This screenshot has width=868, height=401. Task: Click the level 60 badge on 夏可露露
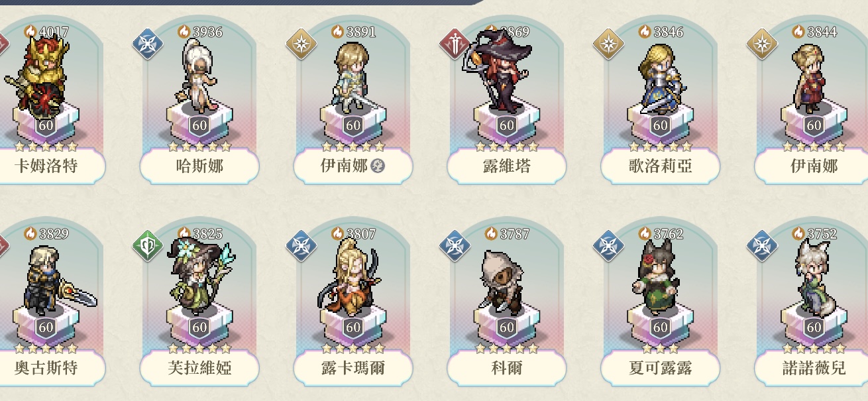(x=661, y=327)
